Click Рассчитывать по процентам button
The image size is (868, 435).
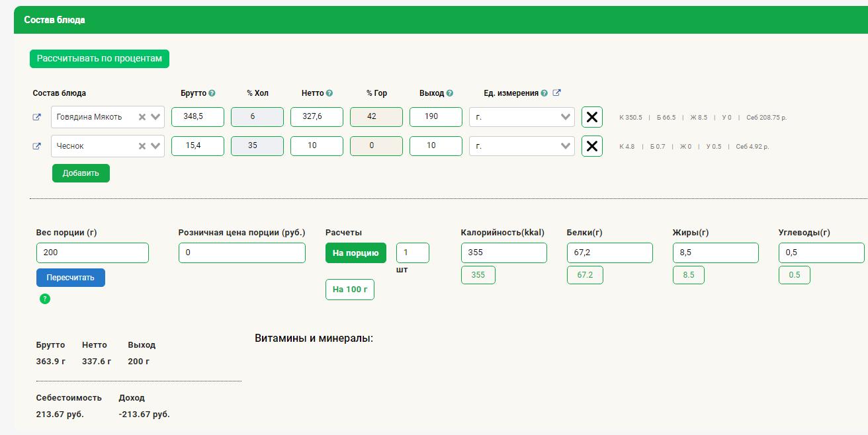tap(99, 59)
